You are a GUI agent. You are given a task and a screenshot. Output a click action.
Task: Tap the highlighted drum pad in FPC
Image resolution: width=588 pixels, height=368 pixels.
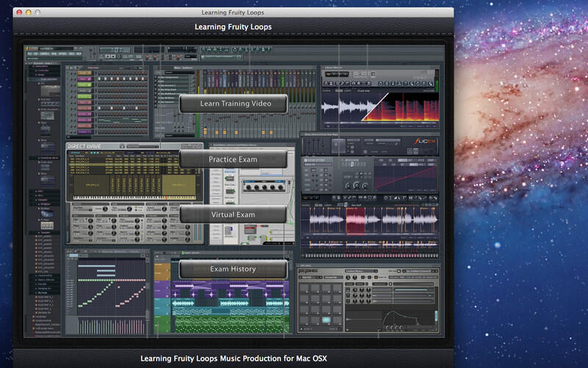[x=326, y=321]
